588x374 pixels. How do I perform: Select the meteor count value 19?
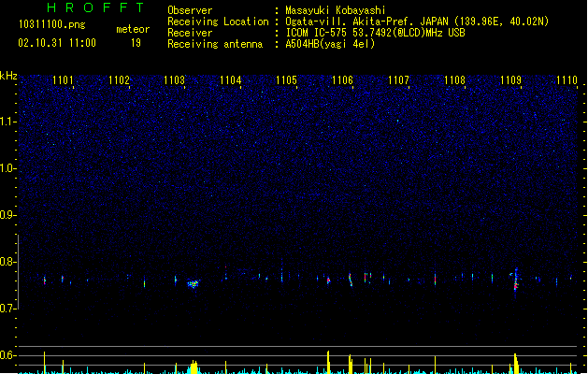136,43
